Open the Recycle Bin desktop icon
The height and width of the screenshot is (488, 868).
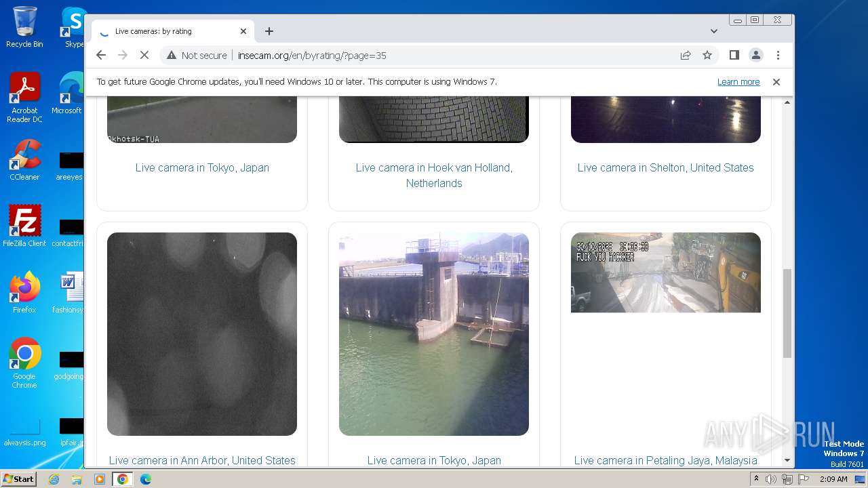tap(24, 27)
